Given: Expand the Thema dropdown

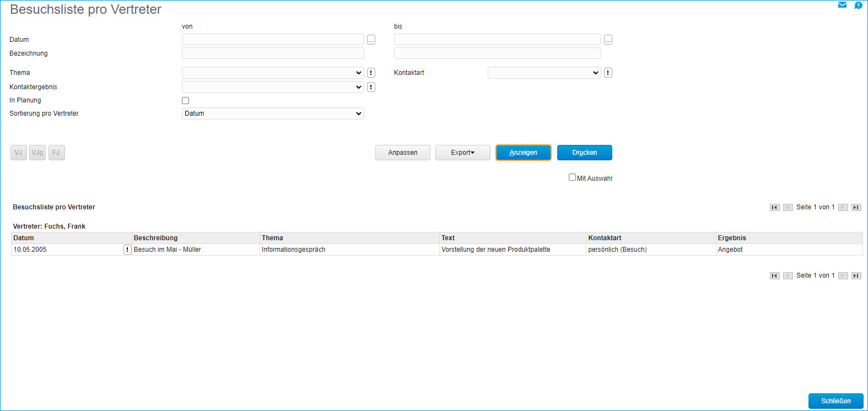Looking at the screenshot, I should pos(273,73).
